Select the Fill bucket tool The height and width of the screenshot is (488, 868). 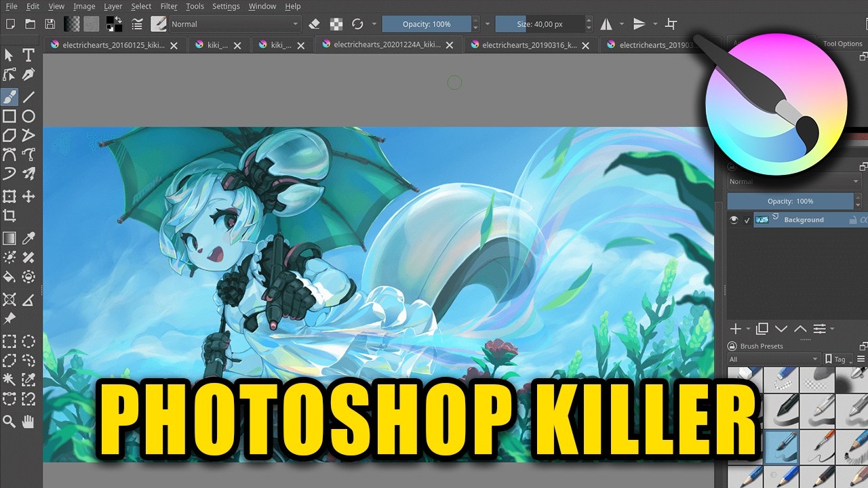click(9, 277)
